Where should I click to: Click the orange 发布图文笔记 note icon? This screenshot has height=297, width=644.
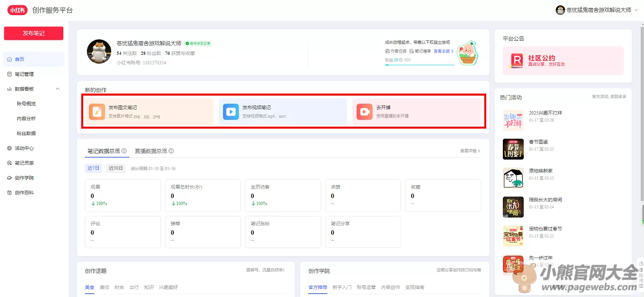click(97, 112)
